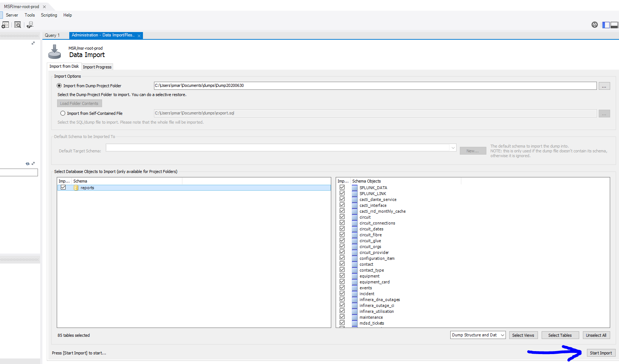Select the infinera_dna_outages table row
The height and width of the screenshot is (364, 619).
coord(380,300)
